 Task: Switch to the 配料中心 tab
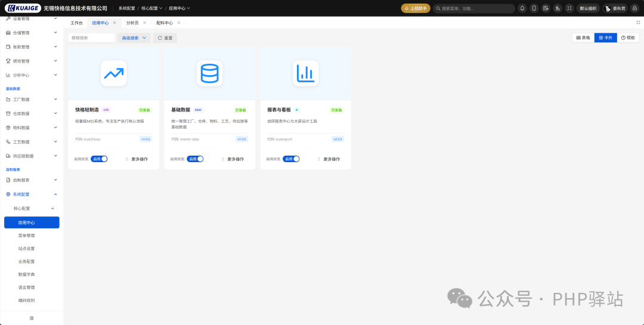[165, 23]
